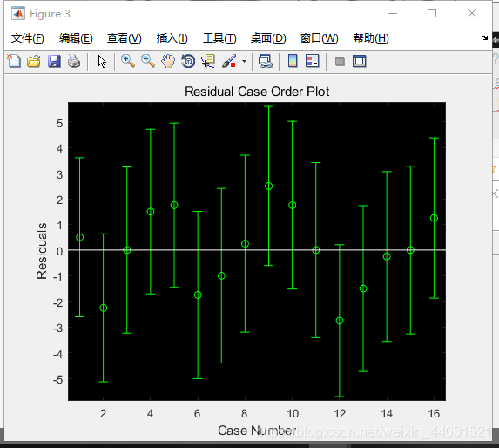Open the 编辑(E) menu
This screenshot has height=448, width=499.
(76, 38)
